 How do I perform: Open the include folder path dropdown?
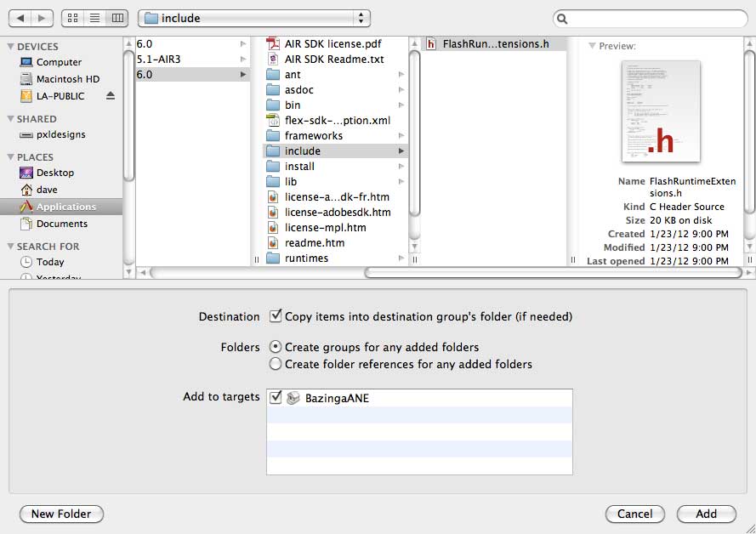point(253,18)
